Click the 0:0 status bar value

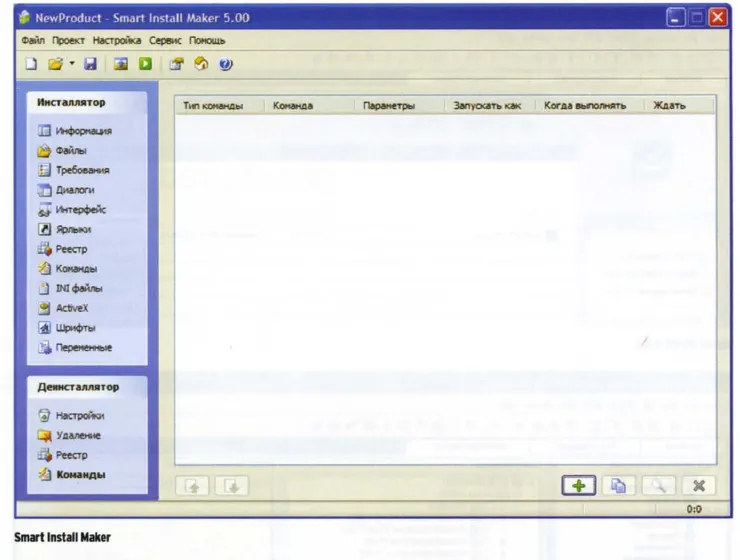694,509
